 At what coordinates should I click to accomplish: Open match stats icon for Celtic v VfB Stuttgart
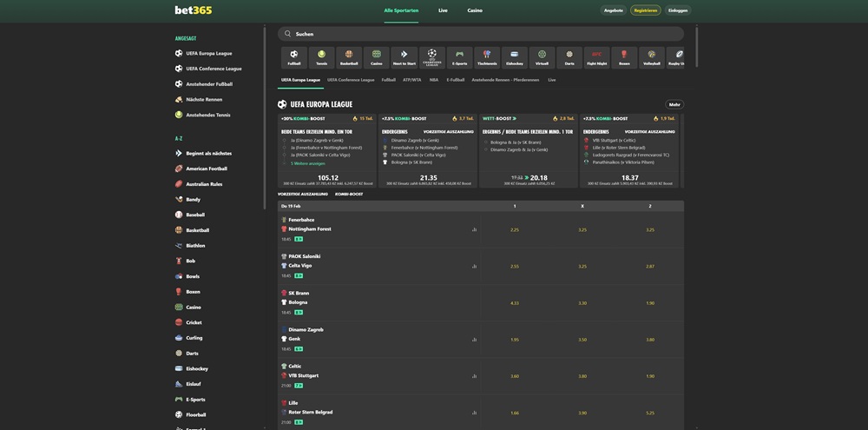pyautogui.click(x=475, y=375)
